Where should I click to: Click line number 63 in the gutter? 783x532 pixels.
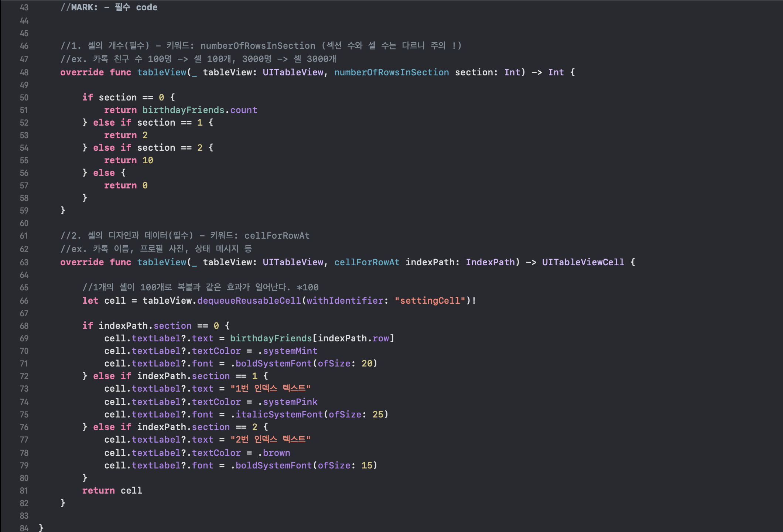point(24,262)
